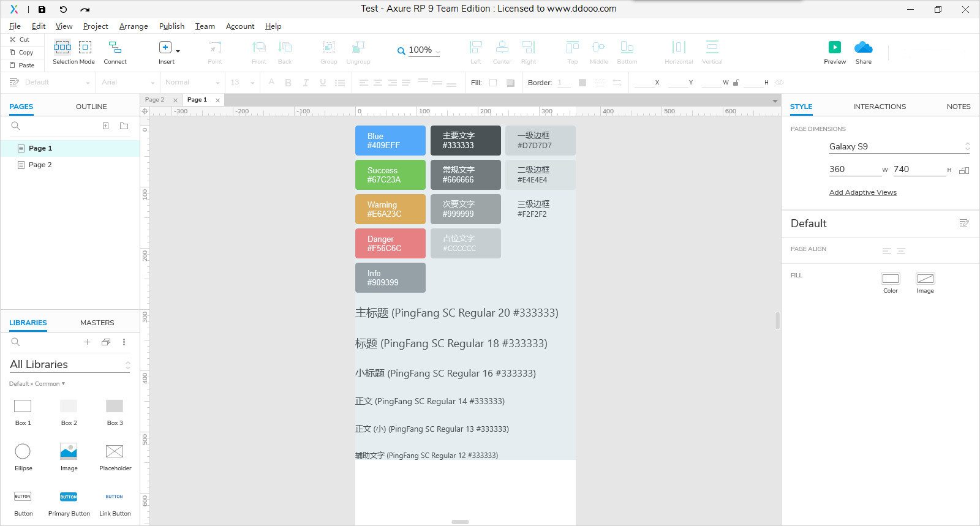This screenshot has height=526, width=980.
Task: Toggle the aspect ratio lock icon
Action: coord(736,83)
